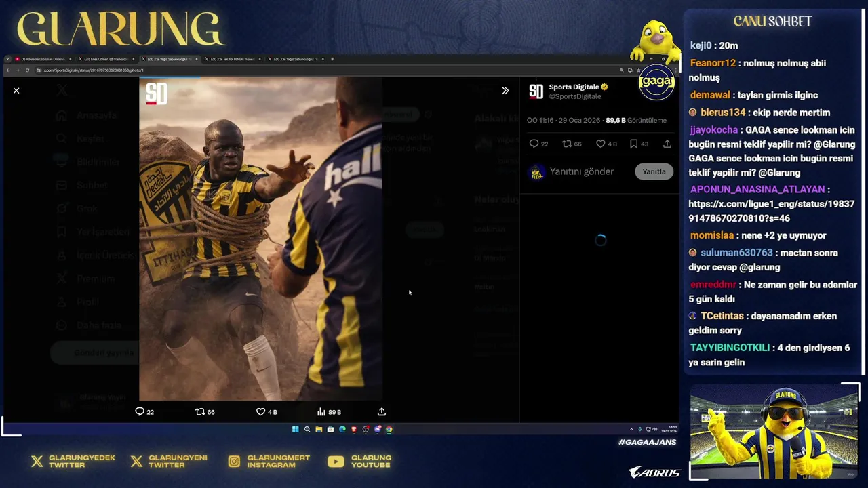Click tweet timestamp '29 Oca 2026'
Image resolution: width=868 pixels, height=488 pixels.
point(578,120)
